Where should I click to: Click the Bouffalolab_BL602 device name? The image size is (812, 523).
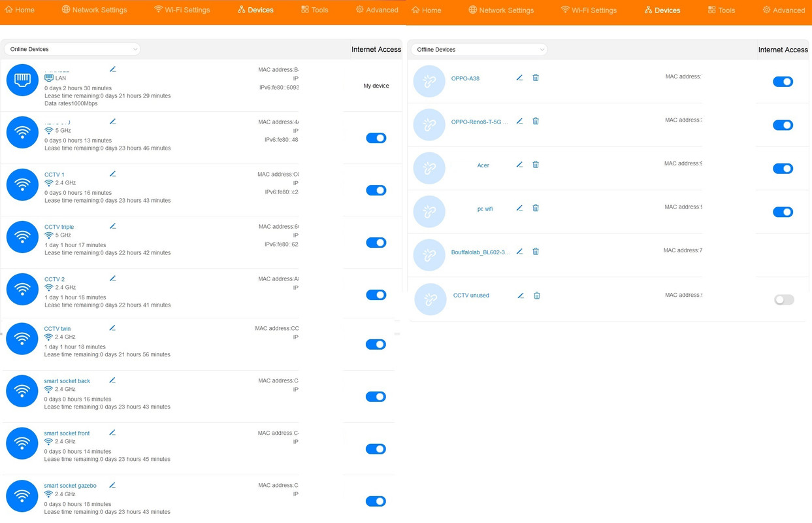pyautogui.click(x=480, y=252)
